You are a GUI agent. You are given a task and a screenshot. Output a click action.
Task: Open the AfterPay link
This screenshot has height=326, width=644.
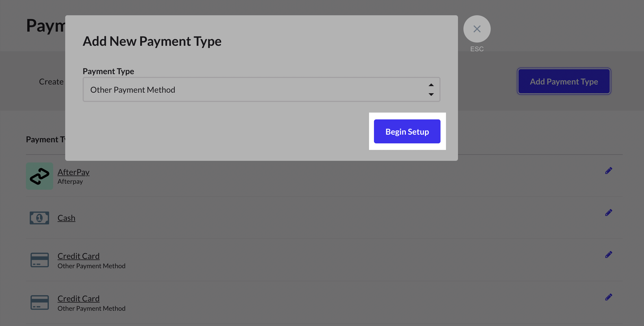[x=73, y=172]
